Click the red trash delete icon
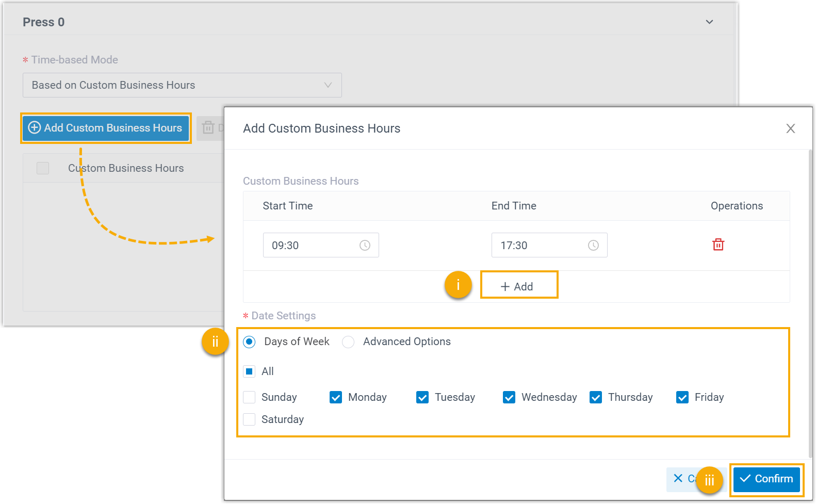 pyautogui.click(x=718, y=245)
